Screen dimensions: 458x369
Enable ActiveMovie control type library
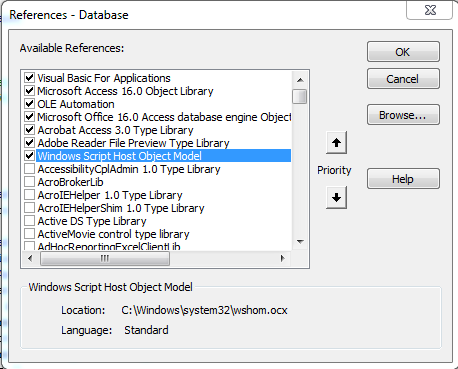point(29,234)
